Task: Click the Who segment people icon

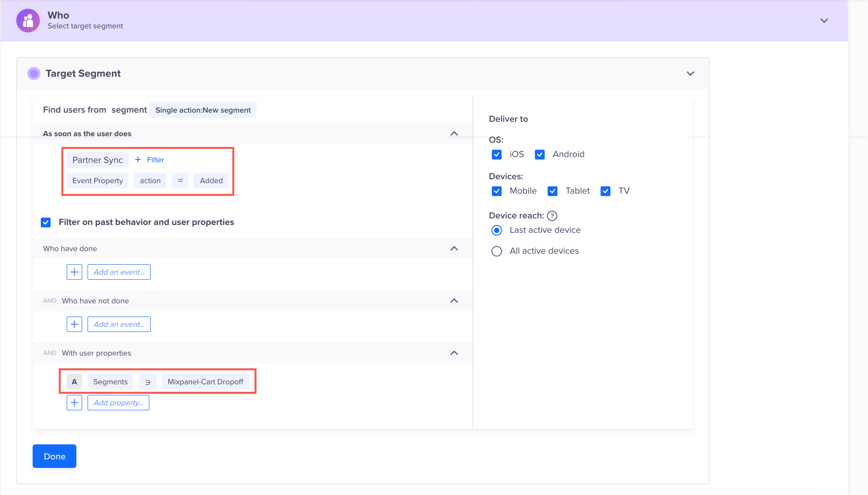Action: pyautogui.click(x=28, y=20)
